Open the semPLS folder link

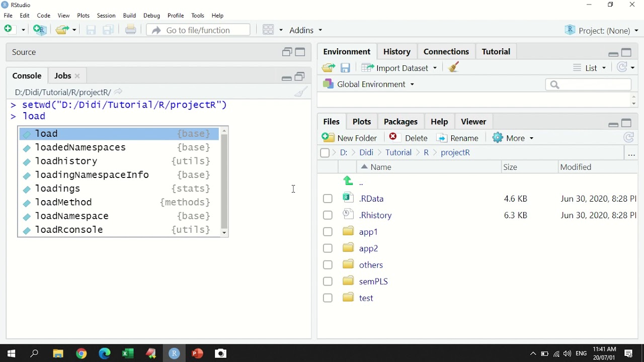click(x=373, y=282)
